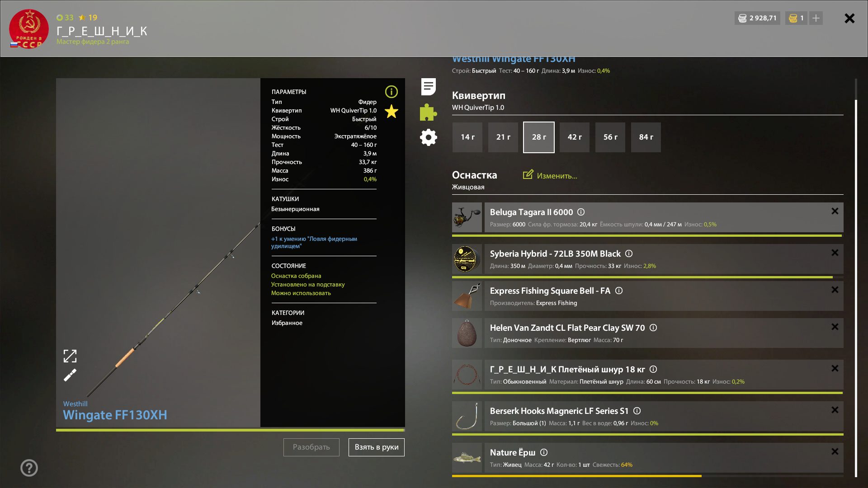Viewport: 868px width, 488px height.
Task: Expand the rod preview to fullscreen
Action: click(70, 356)
